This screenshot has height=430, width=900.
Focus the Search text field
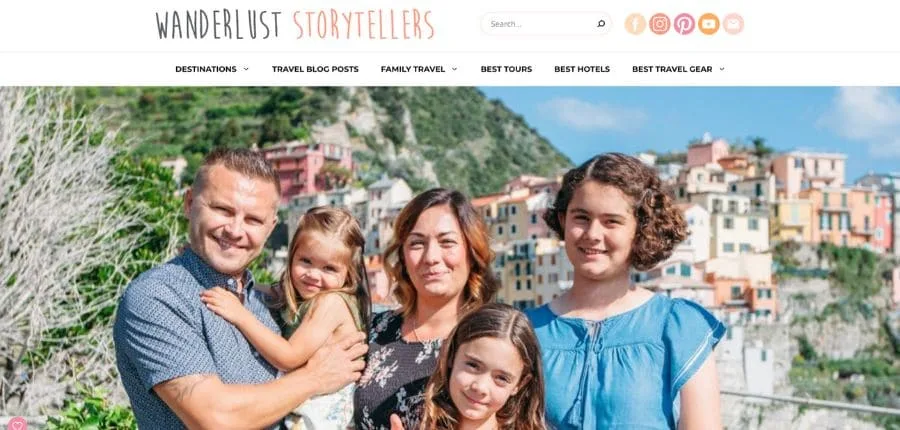[540, 24]
